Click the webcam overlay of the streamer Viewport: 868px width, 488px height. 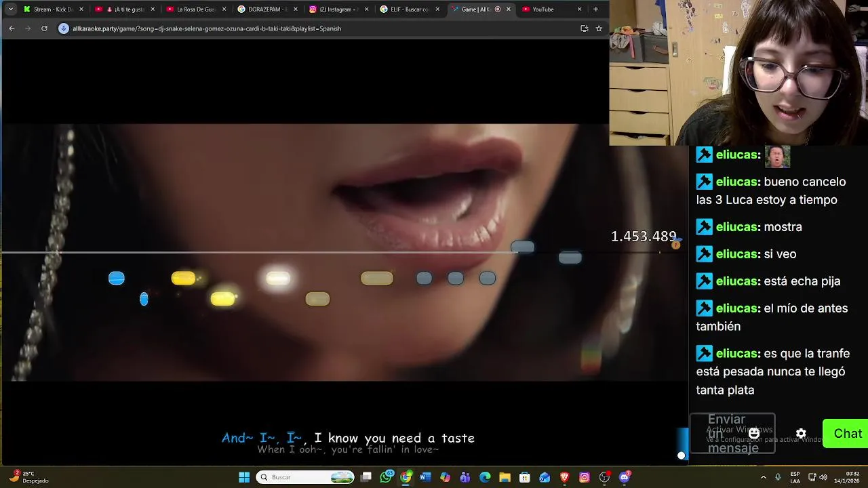tap(738, 73)
